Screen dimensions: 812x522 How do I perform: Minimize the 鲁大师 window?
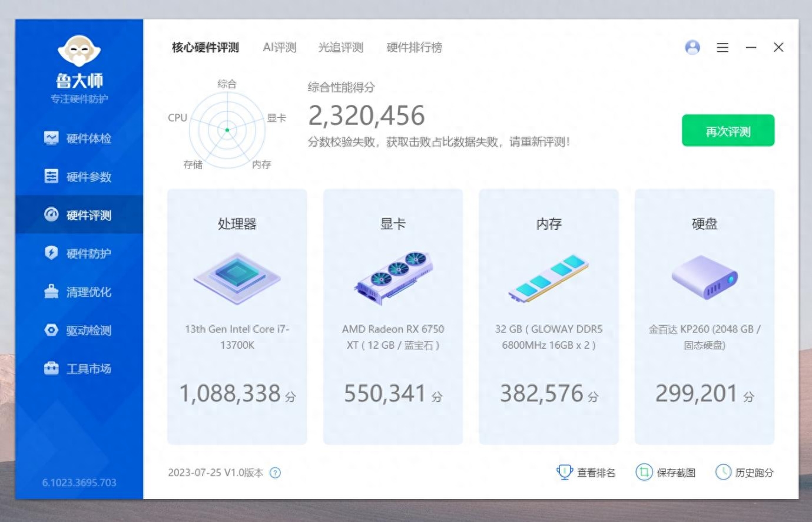click(x=751, y=47)
